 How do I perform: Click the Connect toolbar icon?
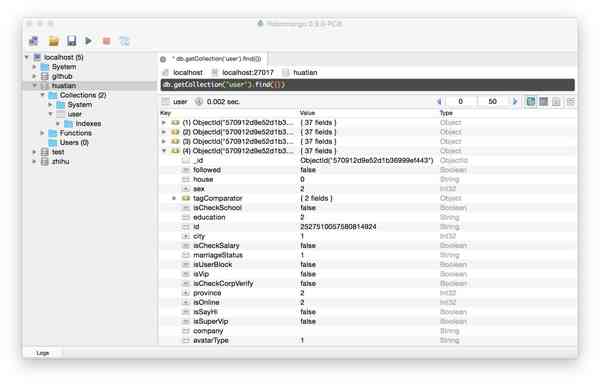34,41
